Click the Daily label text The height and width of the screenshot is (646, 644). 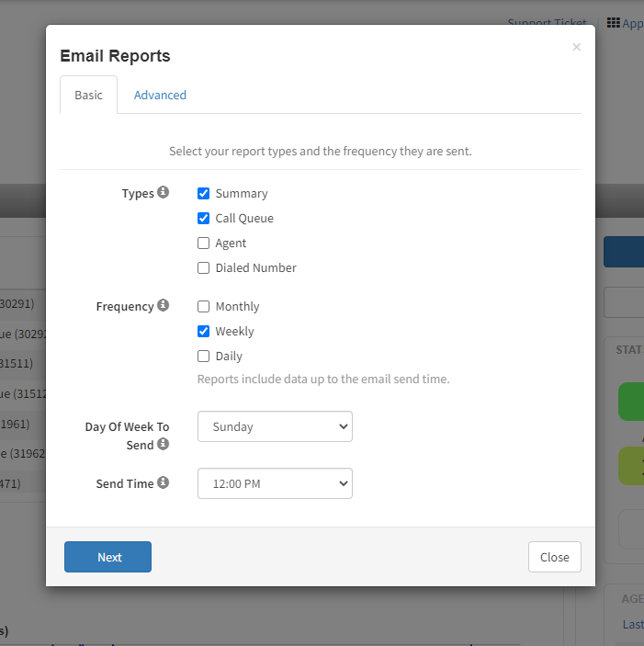229,356
